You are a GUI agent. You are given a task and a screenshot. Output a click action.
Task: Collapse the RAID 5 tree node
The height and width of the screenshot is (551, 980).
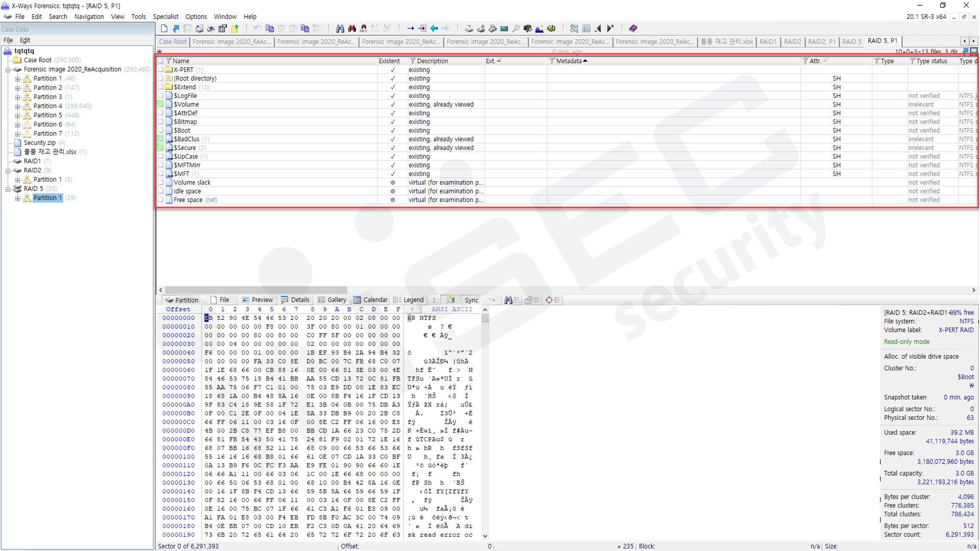click(x=8, y=189)
